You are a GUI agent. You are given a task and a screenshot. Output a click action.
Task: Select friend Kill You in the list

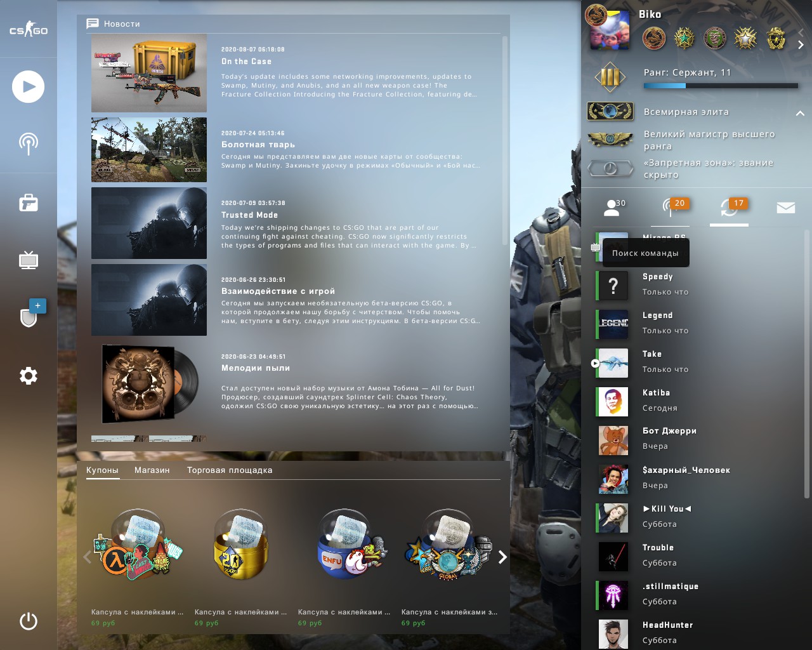click(698, 517)
